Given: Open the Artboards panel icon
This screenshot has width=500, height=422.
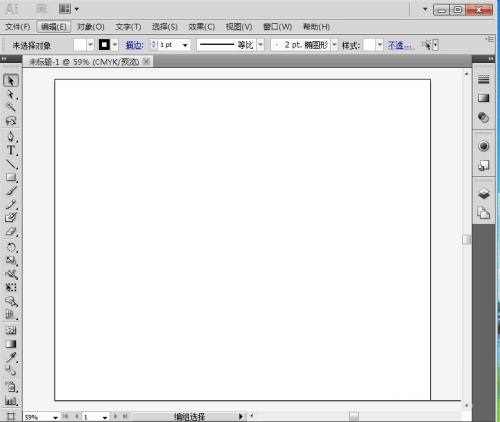Looking at the screenshot, I should coord(483,213).
